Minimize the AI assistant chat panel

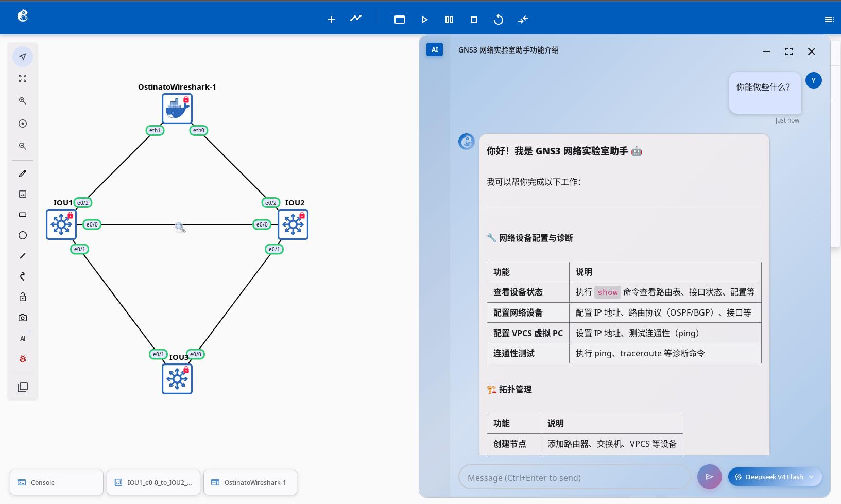(766, 51)
